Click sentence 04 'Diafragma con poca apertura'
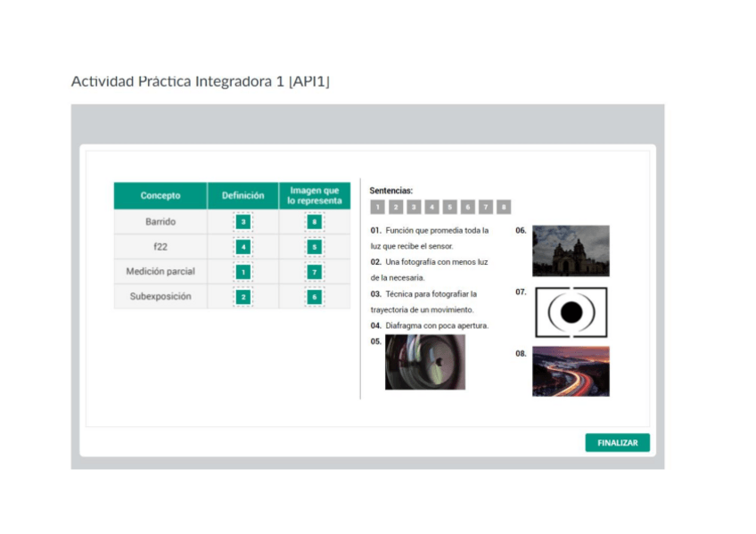The width and height of the screenshot is (756, 534). pyautogui.click(x=430, y=325)
